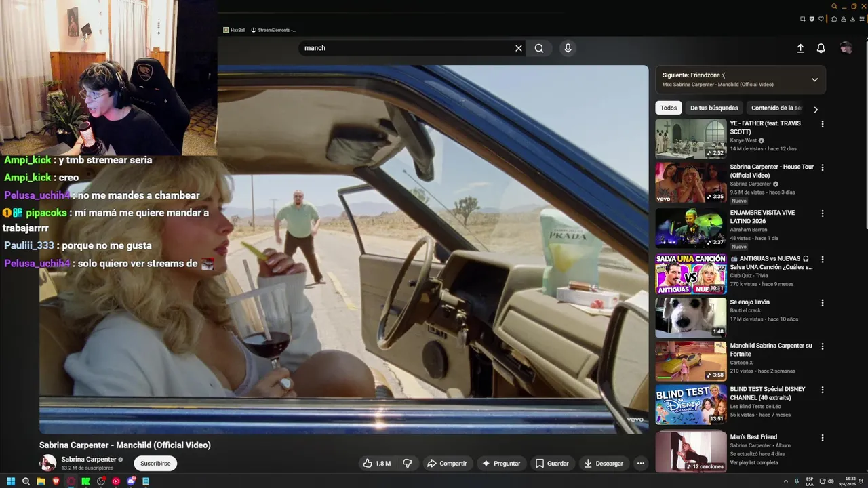Image resolution: width=868 pixels, height=488 pixels.
Task: Open OBS Studio from taskbar
Action: (x=101, y=481)
